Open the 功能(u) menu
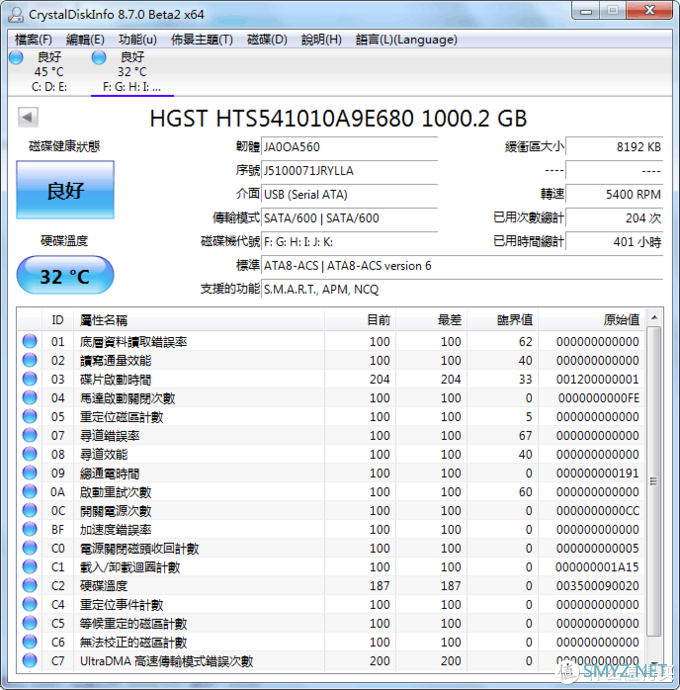The width and height of the screenshot is (680, 690). pos(137,40)
